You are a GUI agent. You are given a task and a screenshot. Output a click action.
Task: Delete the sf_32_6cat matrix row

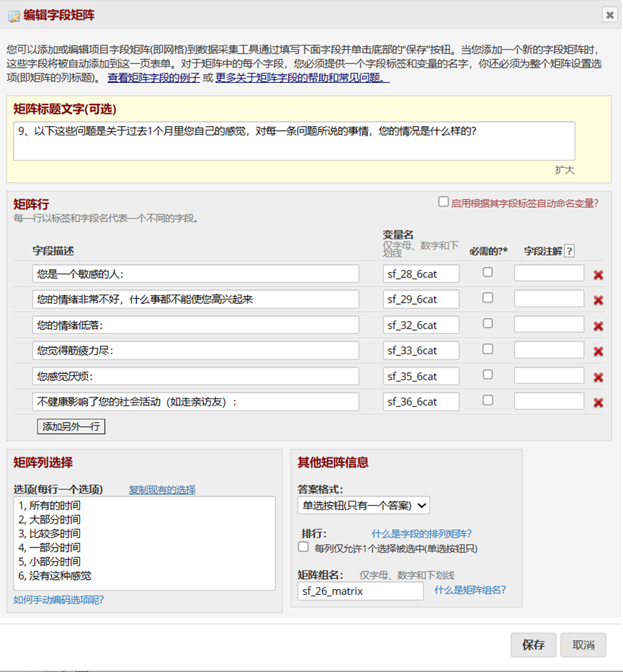(598, 326)
